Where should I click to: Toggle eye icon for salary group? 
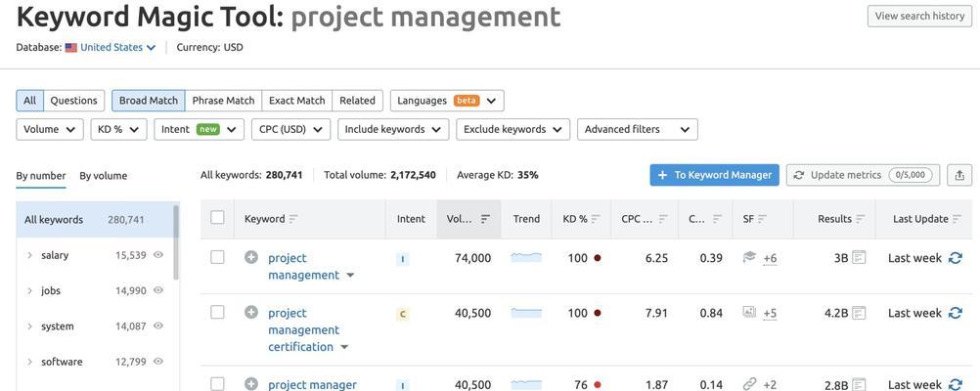pos(158,255)
